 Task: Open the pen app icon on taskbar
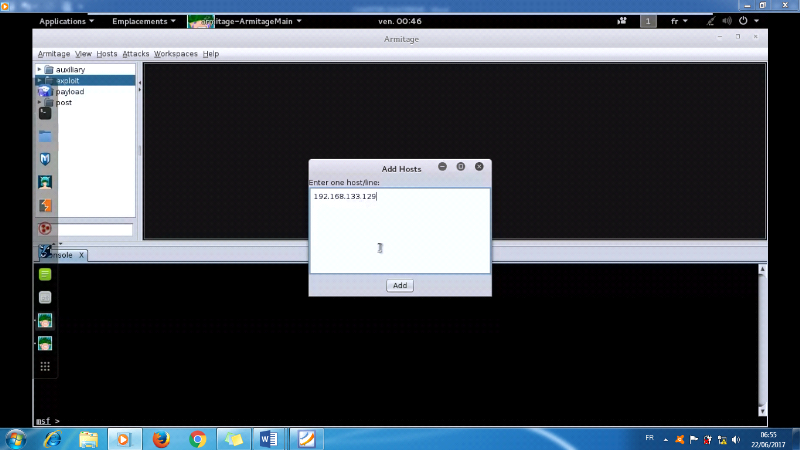coord(307,439)
